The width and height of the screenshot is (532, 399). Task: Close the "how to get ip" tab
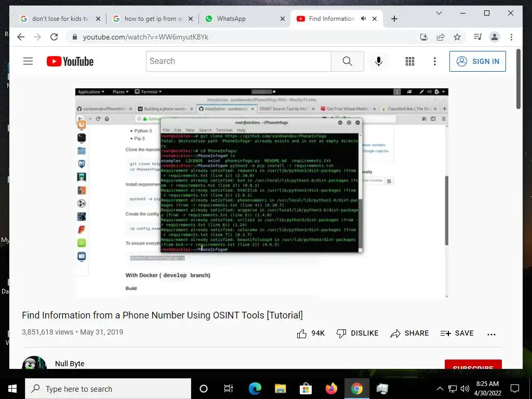click(x=191, y=19)
